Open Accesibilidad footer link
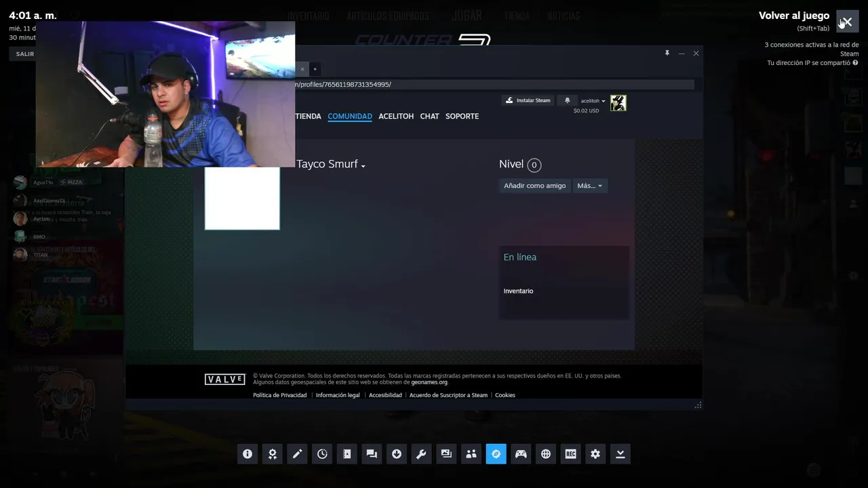Image resolution: width=868 pixels, height=488 pixels. [x=385, y=395]
